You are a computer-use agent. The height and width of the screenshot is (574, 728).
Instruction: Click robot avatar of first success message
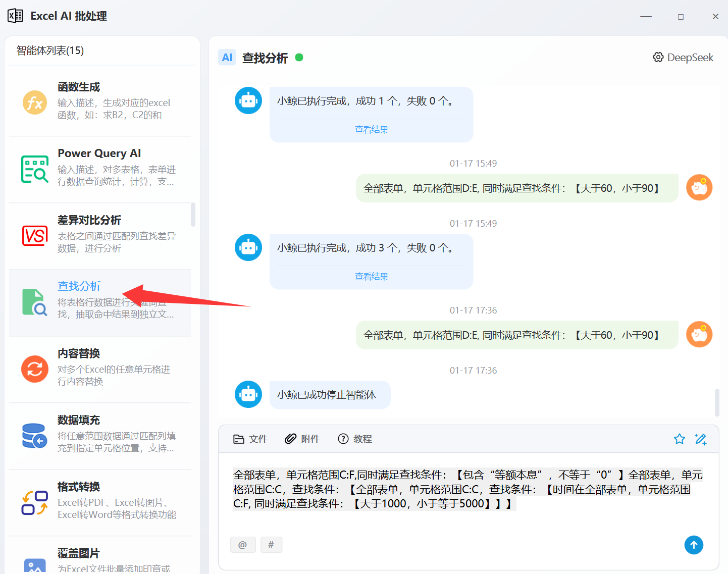(248, 100)
